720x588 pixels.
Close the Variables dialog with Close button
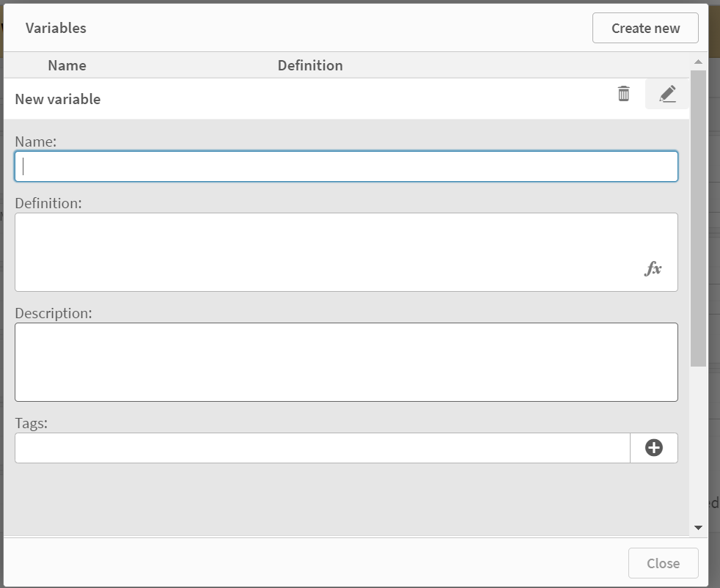click(663, 563)
